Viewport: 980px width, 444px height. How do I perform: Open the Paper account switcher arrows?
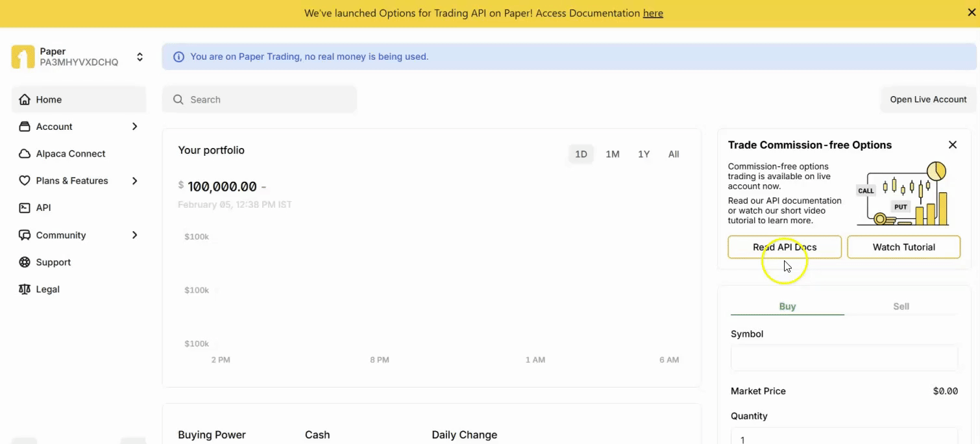tap(140, 57)
